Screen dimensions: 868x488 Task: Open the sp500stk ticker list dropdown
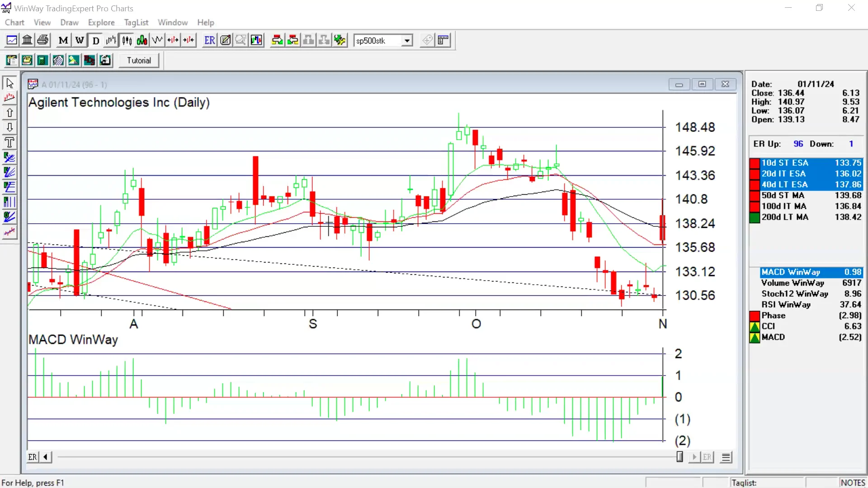pyautogui.click(x=407, y=40)
